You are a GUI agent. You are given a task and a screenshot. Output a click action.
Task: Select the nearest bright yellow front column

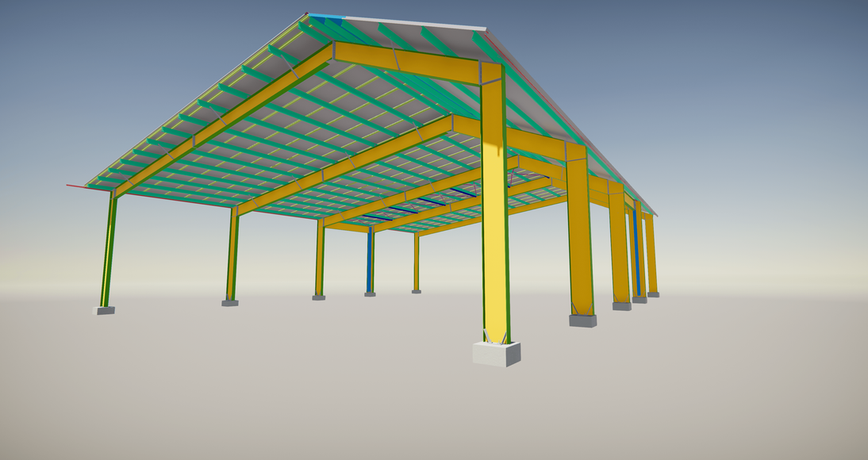(495, 205)
